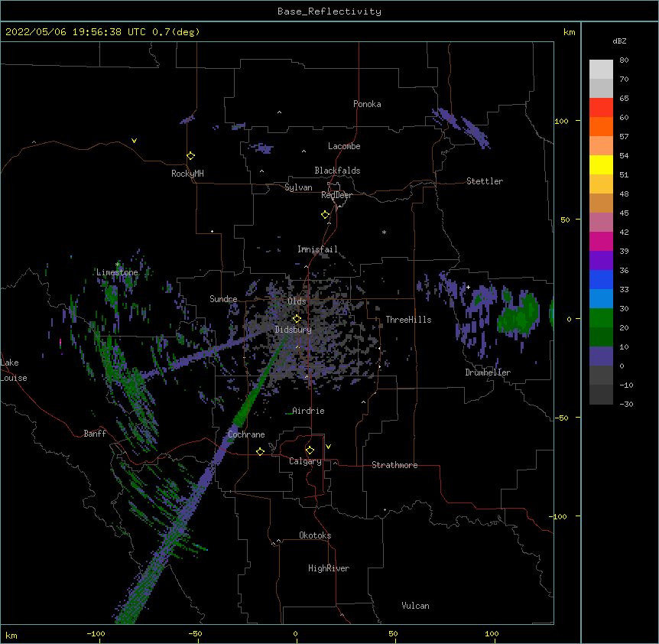This screenshot has height=644, width=659.
Task: Click the dBZ legend heading
Action: click(619, 41)
